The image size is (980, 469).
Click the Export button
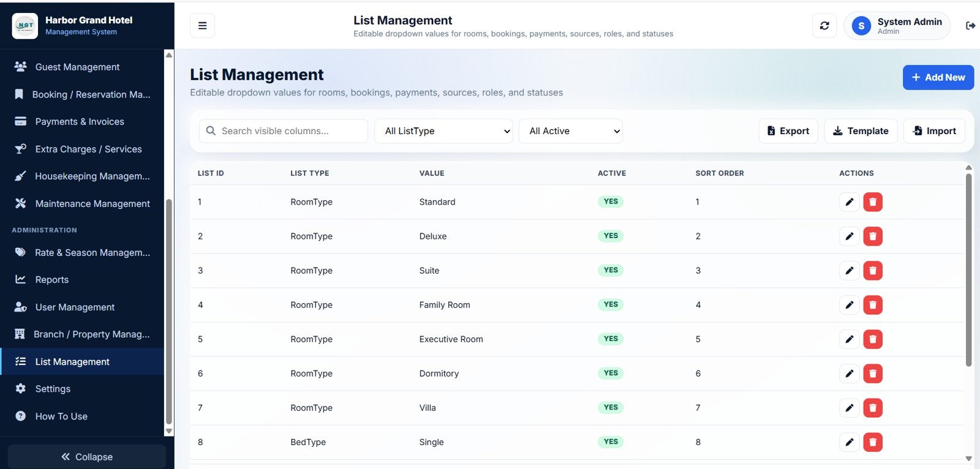[x=788, y=131]
